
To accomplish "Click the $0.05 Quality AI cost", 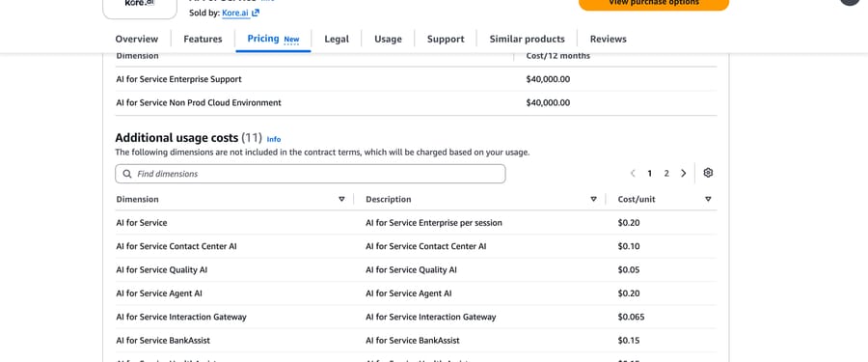I will click(629, 270).
